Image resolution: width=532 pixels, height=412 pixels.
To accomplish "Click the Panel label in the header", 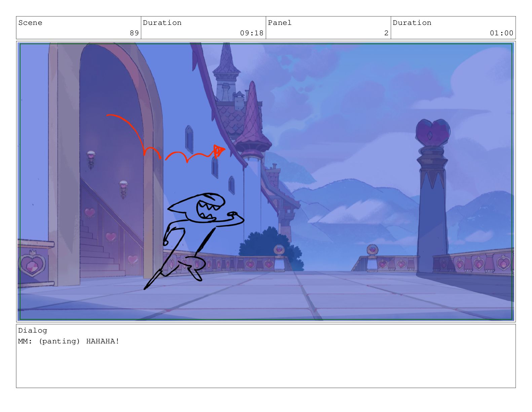I will click(x=279, y=23).
